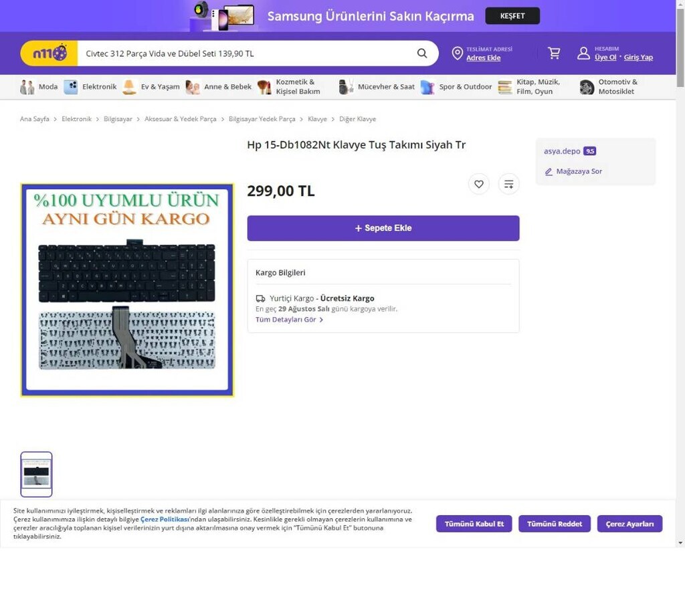Click into the search input field

pyautogui.click(x=247, y=54)
